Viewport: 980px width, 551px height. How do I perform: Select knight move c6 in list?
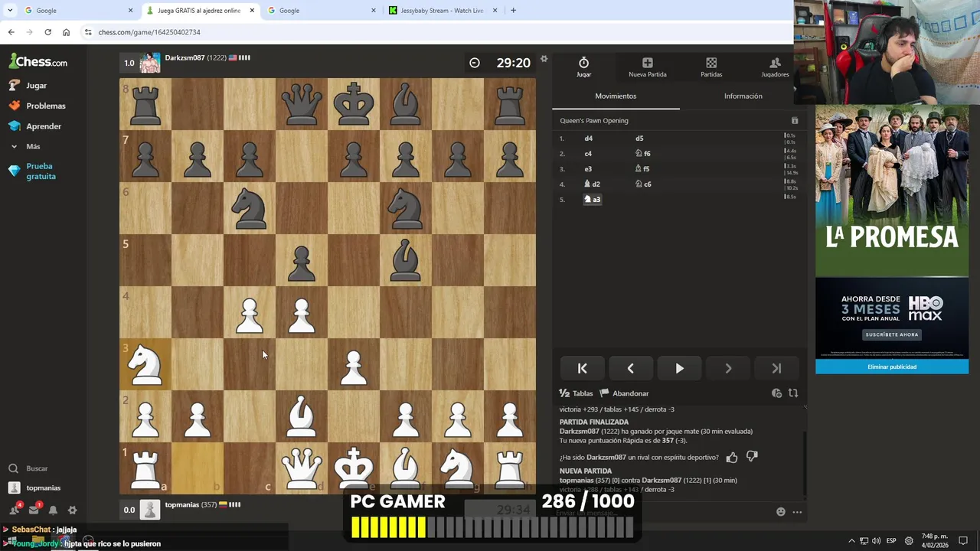tap(643, 184)
